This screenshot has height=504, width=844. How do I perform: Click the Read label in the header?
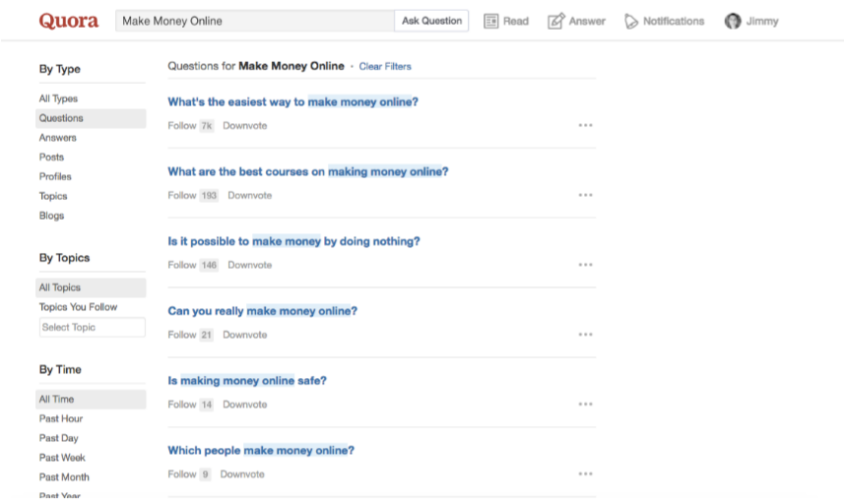click(516, 21)
